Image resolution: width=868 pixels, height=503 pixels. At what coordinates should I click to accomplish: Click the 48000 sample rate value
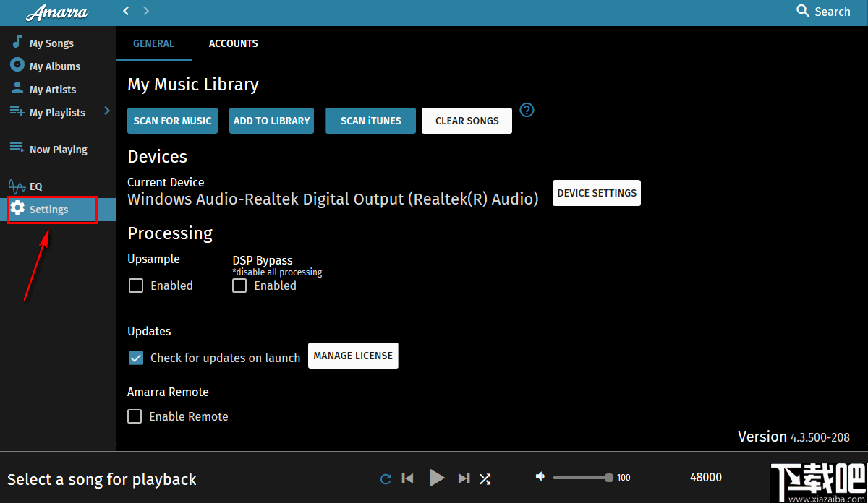pyautogui.click(x=706, y=477)
